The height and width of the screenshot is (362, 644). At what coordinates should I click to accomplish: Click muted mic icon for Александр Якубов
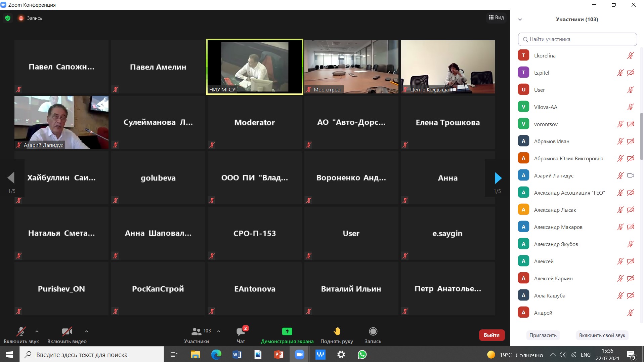click(x=631, y=244)
